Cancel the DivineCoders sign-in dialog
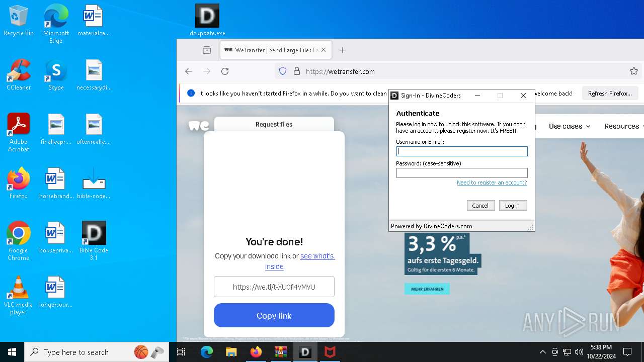Image resolution: width=644 pixels, height=362 pixels. (x=480, y=206)
